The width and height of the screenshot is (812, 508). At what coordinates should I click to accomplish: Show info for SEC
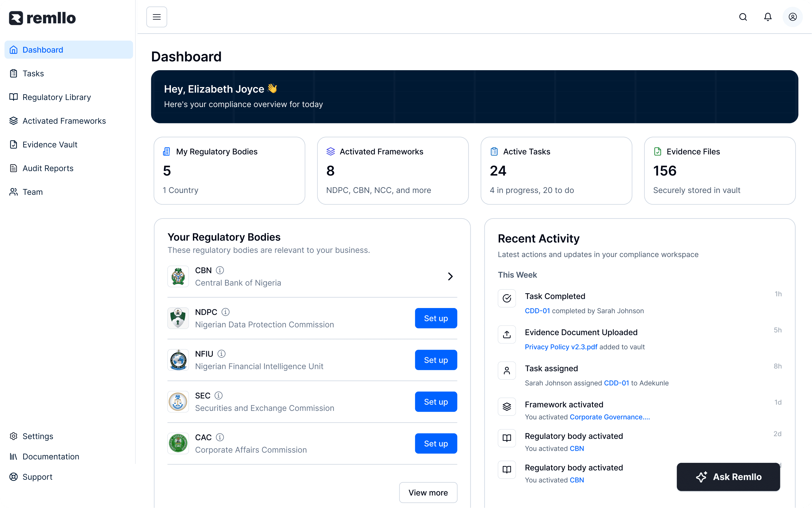(218, 395)
